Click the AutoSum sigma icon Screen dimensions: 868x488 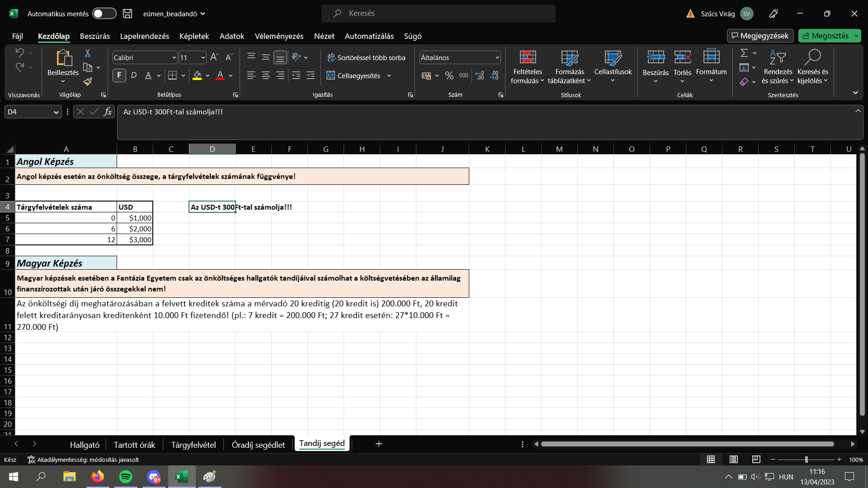tap(744, 53)
